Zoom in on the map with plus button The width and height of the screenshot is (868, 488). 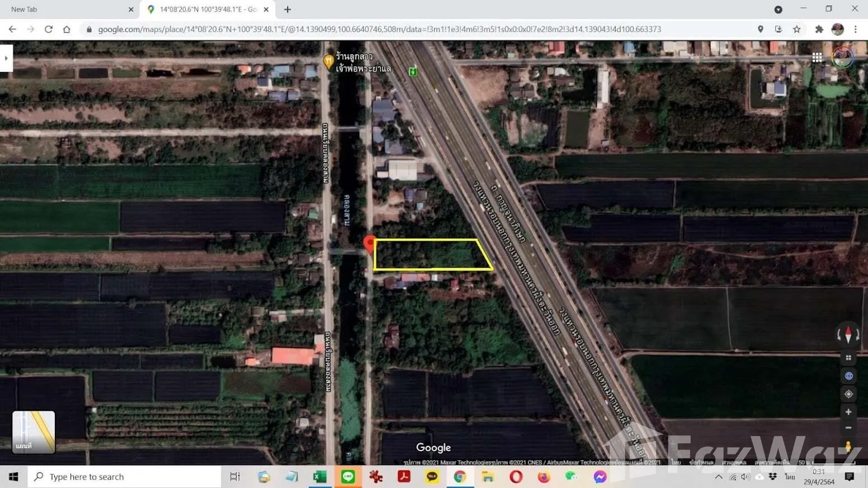848,412
